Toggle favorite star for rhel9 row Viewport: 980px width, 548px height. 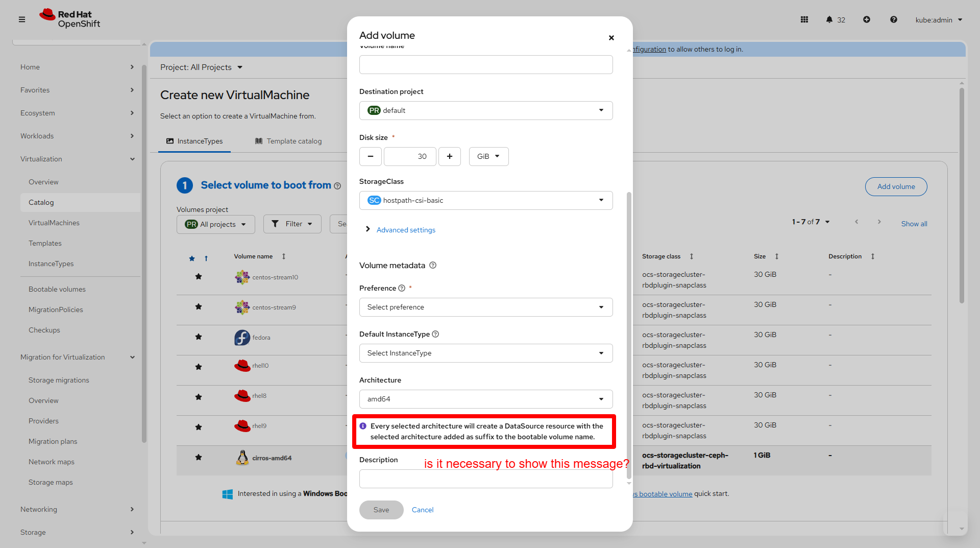(199, 427)
